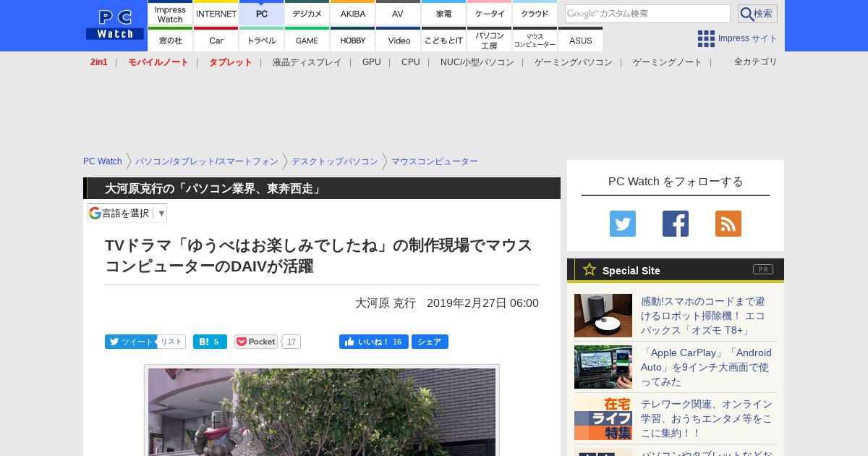
Task: Open the パソコン工房 tab
Action: (x=490, y=40)
